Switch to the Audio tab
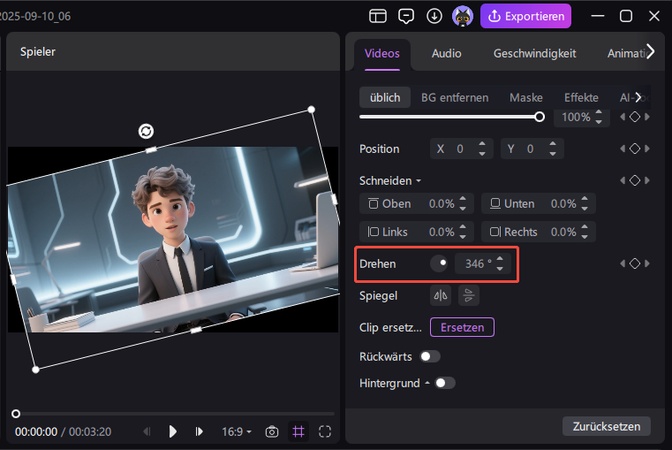This screenshot has width=672, height=450. tap(446, 54)
